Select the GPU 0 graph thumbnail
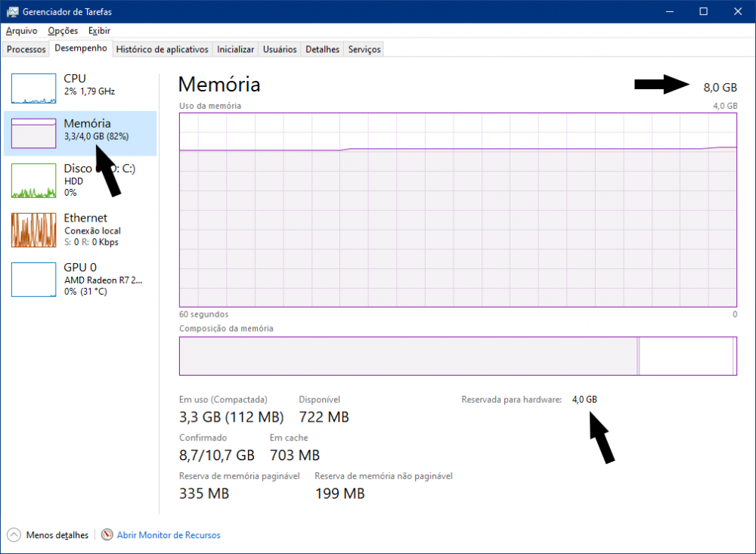Viewport: 756px width, 554px height. coord(34,279)
